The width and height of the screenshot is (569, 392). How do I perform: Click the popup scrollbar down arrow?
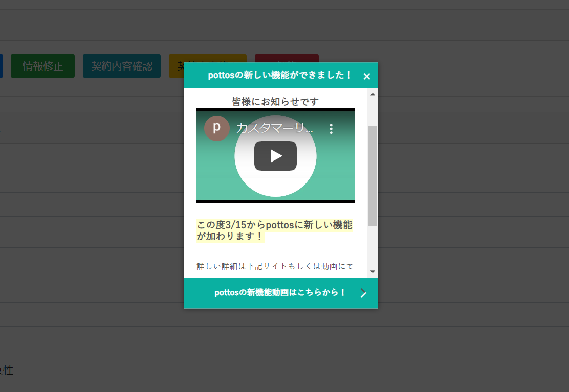tap(373, 271)
